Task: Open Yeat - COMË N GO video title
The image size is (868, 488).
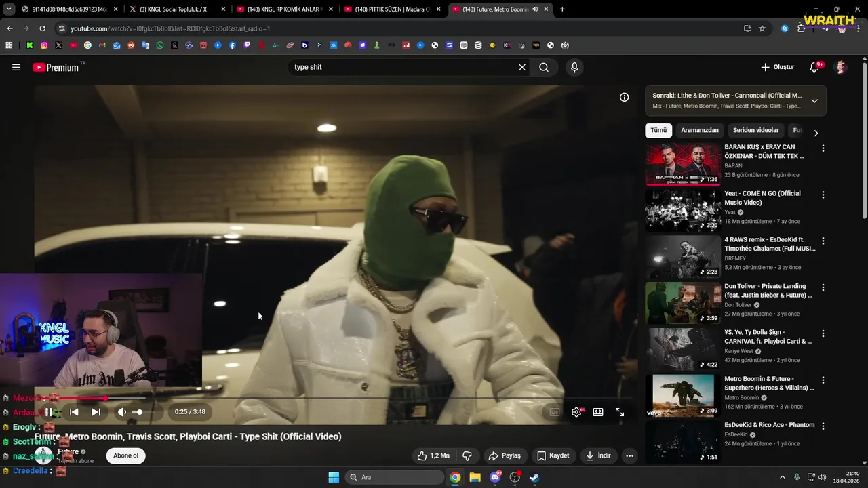Action: coord(762,198)
